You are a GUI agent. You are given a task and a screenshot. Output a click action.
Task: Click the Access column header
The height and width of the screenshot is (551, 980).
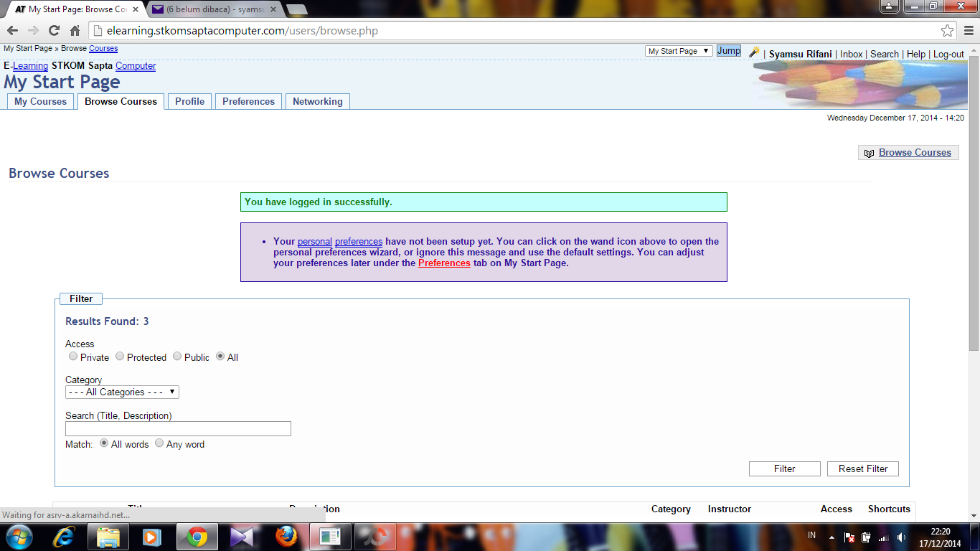pyautogui.click(x=837, y=509)
